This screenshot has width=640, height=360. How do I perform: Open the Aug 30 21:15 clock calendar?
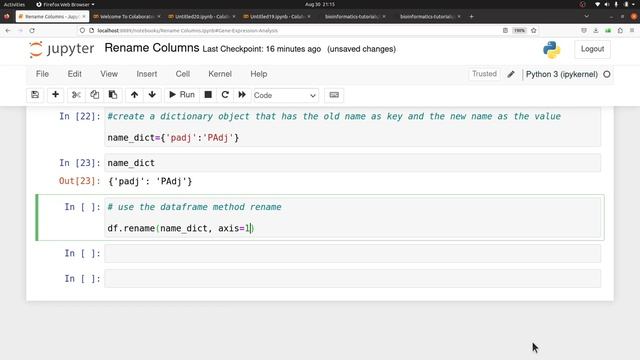click(320, 4)
